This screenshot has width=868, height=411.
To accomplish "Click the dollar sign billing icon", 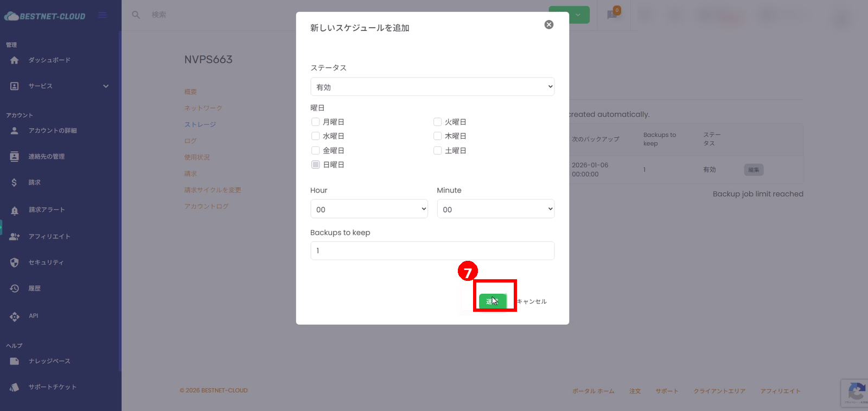I will (x=15, y=183).
